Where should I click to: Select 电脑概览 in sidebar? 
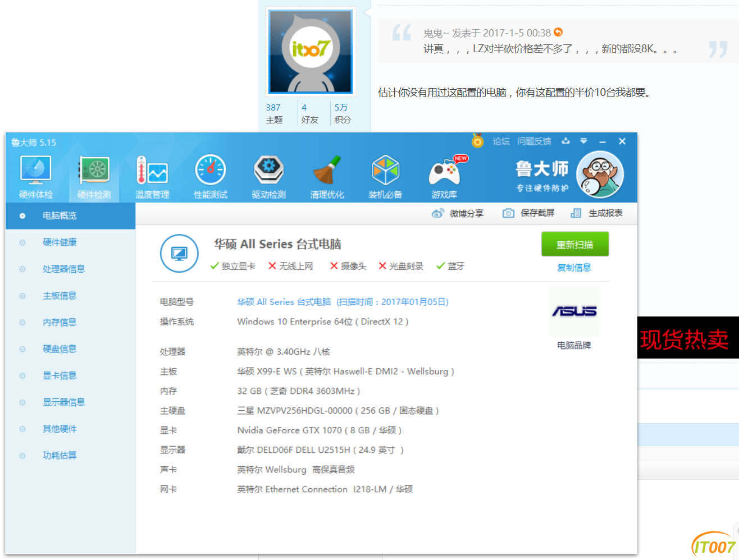coord(70,215)
